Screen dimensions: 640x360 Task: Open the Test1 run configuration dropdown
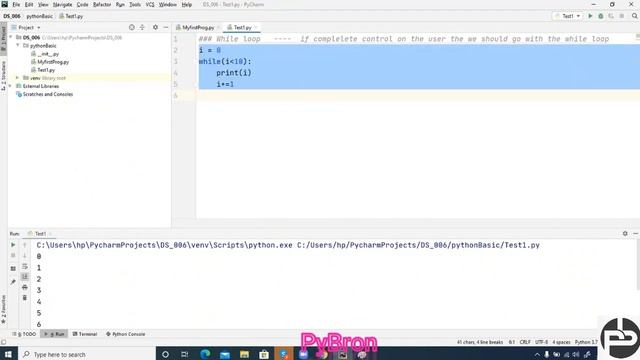pos(568,16)
